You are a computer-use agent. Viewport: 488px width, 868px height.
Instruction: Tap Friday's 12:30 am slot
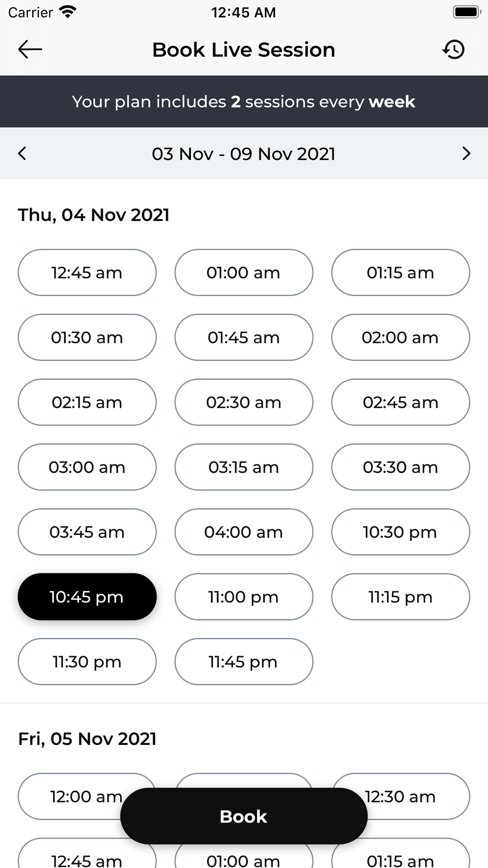point(401,796)
